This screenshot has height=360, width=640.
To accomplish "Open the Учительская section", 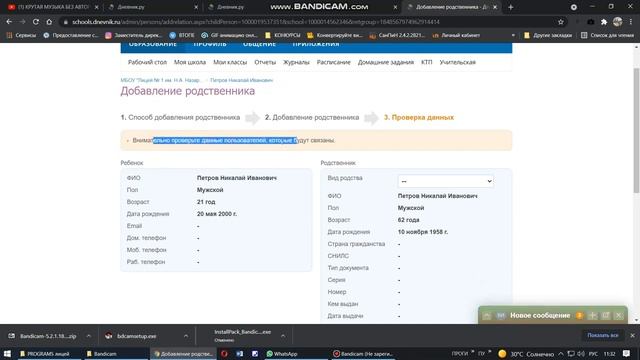I will pos(458,62).
